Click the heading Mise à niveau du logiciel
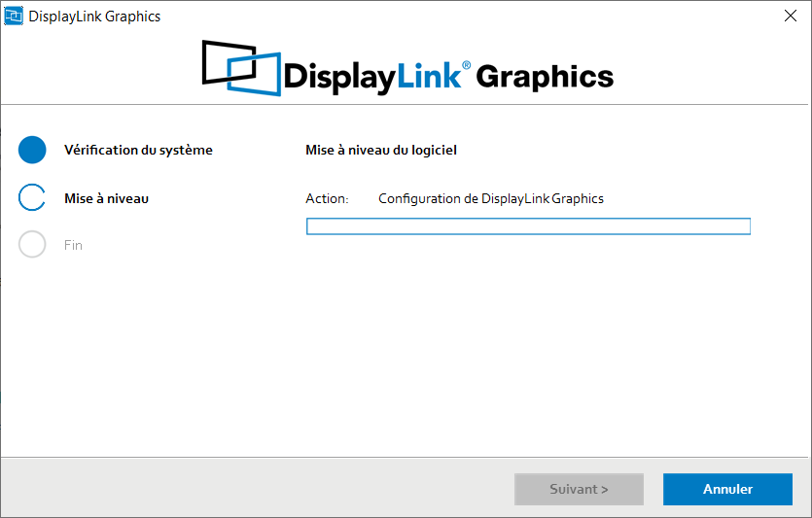This screenshot has width=812, height=518. pyautogui.click(x=381, y=150)
